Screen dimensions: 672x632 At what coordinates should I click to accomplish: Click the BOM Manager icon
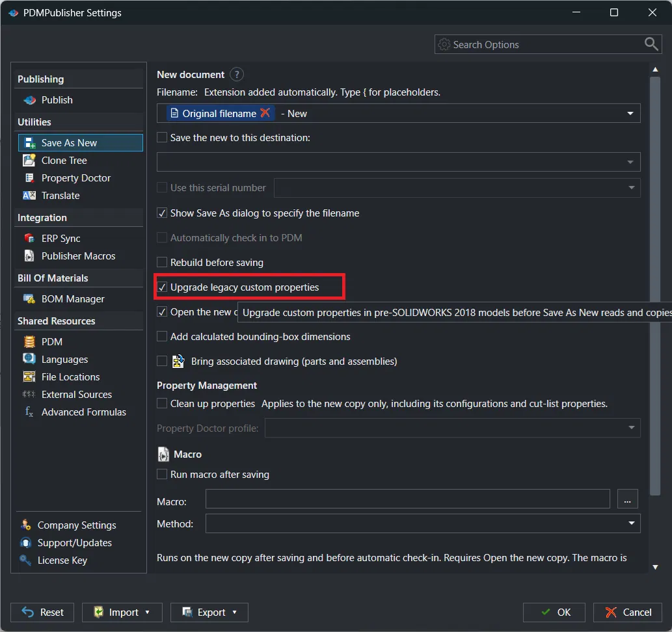(29, 298)
